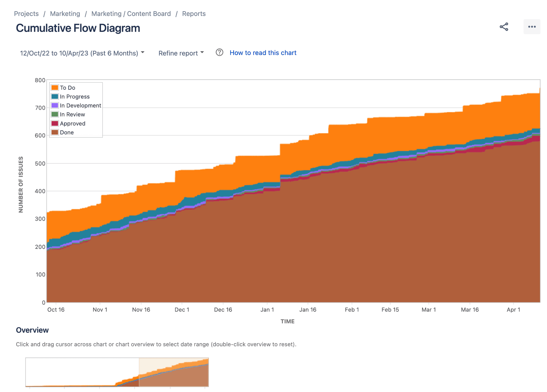547x392 pixels.
Task: Open the How to read this chart link
Action: tap(263, 53)
